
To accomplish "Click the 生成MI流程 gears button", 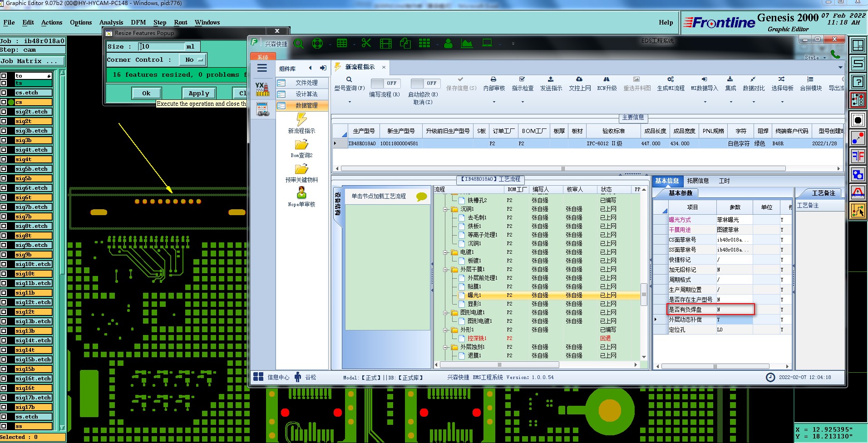I will tap(671, 84).
